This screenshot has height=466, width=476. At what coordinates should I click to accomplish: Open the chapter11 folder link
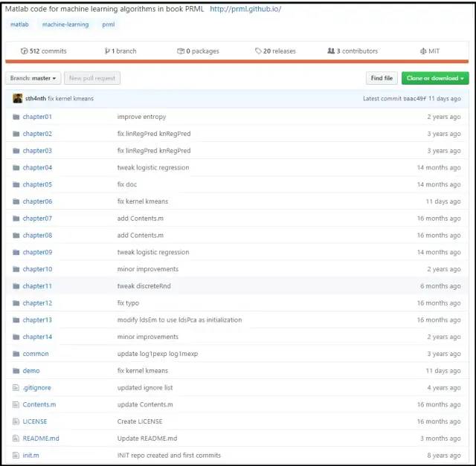click(x=37, y=286)
